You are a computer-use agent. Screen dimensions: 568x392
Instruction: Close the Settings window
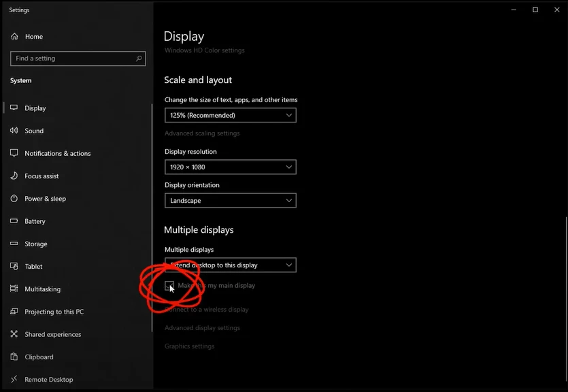[x=556, y=10]
